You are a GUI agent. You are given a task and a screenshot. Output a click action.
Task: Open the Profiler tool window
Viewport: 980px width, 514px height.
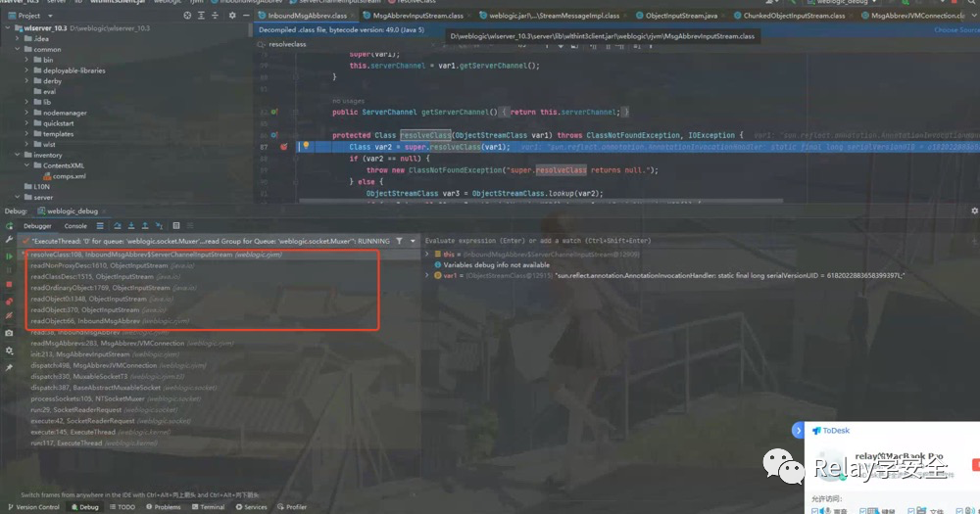292,507
